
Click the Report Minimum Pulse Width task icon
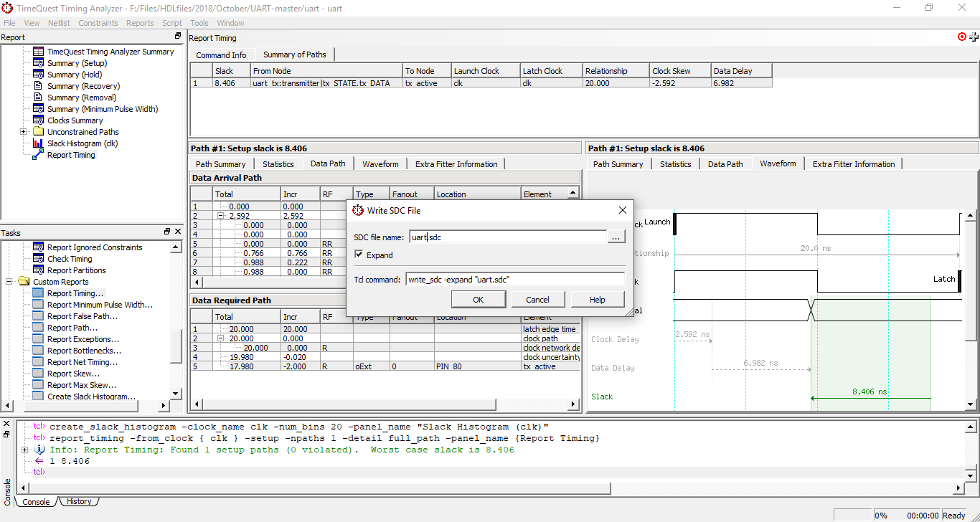(38, 305)
